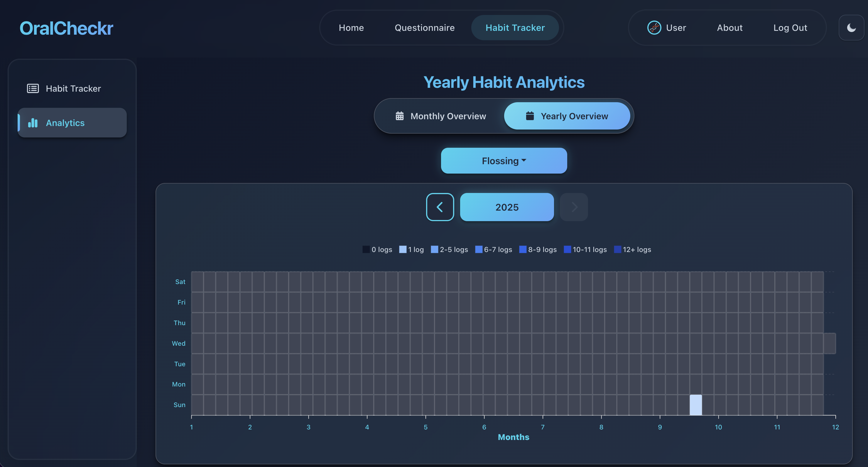Click the highlighted Sunday heatmap cell
868x467 pixels.
click(x=695, y=405)
